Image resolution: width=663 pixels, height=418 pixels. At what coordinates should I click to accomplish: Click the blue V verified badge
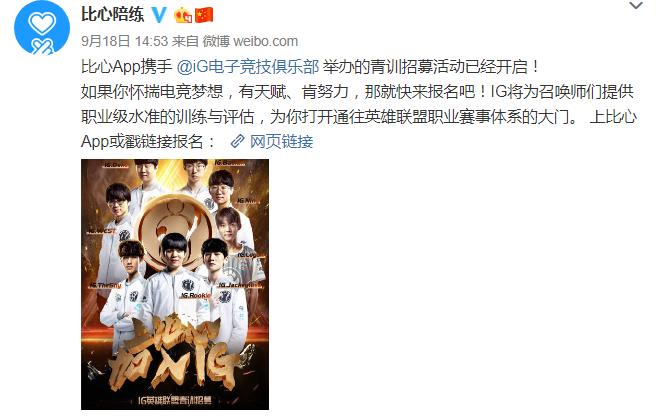point(159,15)
